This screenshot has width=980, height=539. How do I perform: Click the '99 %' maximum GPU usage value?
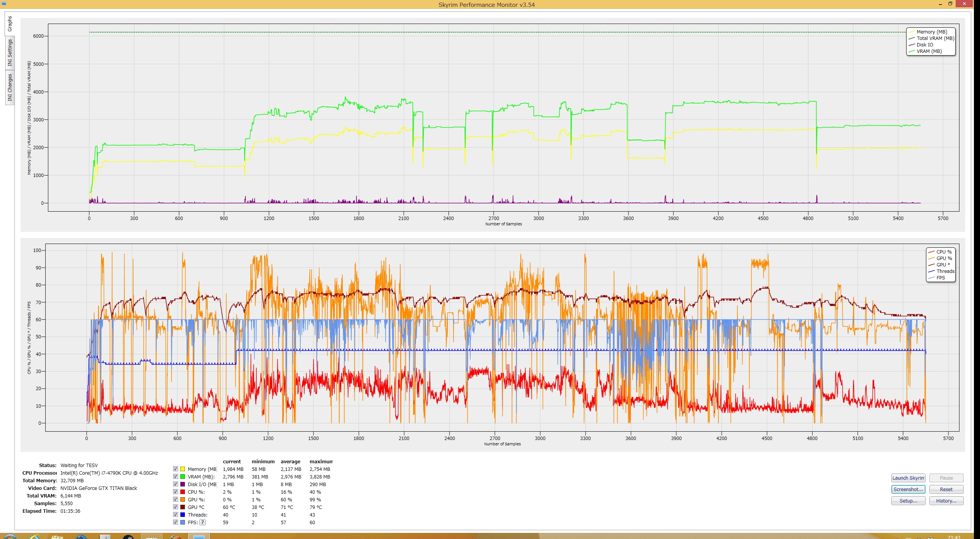point(315,500)
